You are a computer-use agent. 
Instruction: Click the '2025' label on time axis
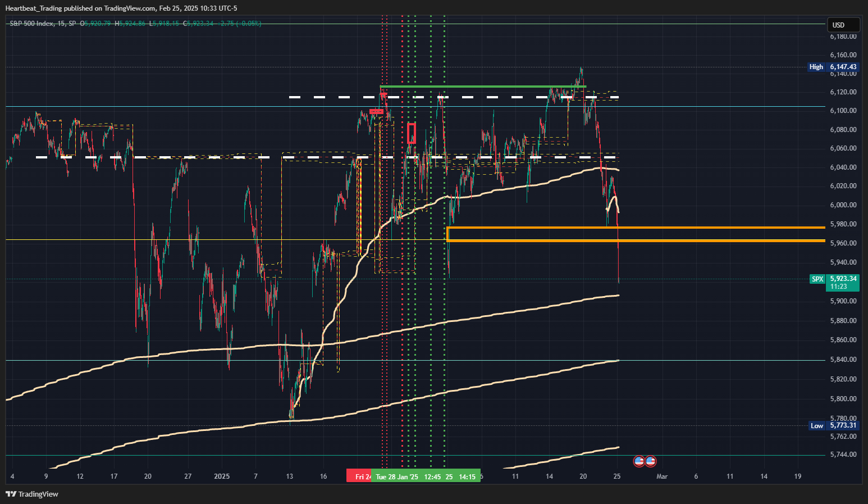click(222, 476)
